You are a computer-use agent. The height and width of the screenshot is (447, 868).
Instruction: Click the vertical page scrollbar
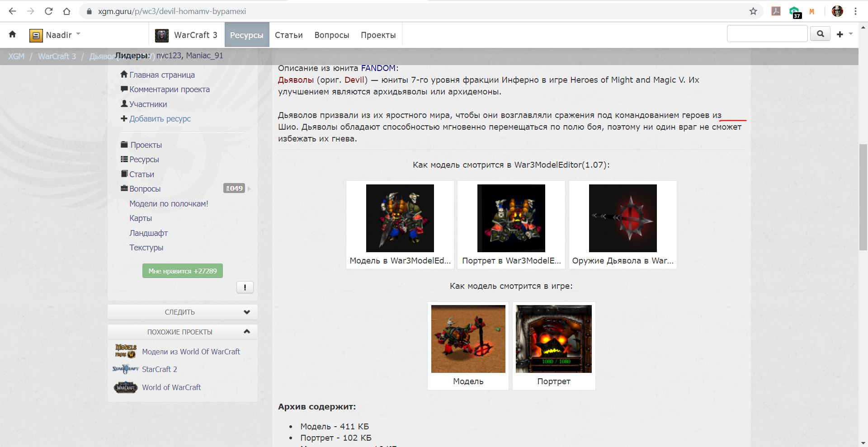[x=863, y=197]
